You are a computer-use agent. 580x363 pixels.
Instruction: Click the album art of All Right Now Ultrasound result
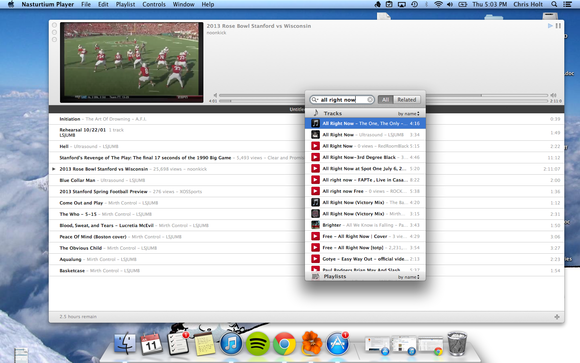pyautogui.click(x=315, y=135)
